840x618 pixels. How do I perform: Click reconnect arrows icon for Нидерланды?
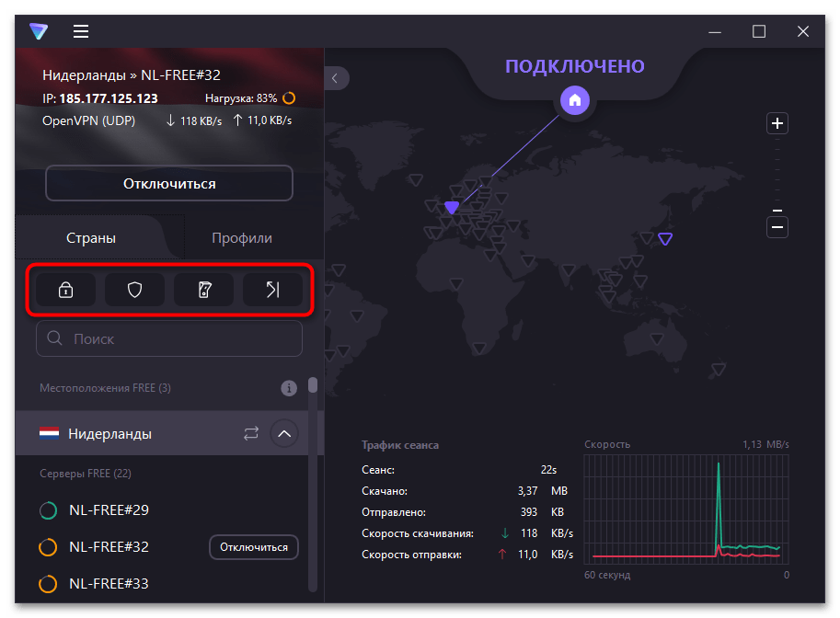(251, 433)
